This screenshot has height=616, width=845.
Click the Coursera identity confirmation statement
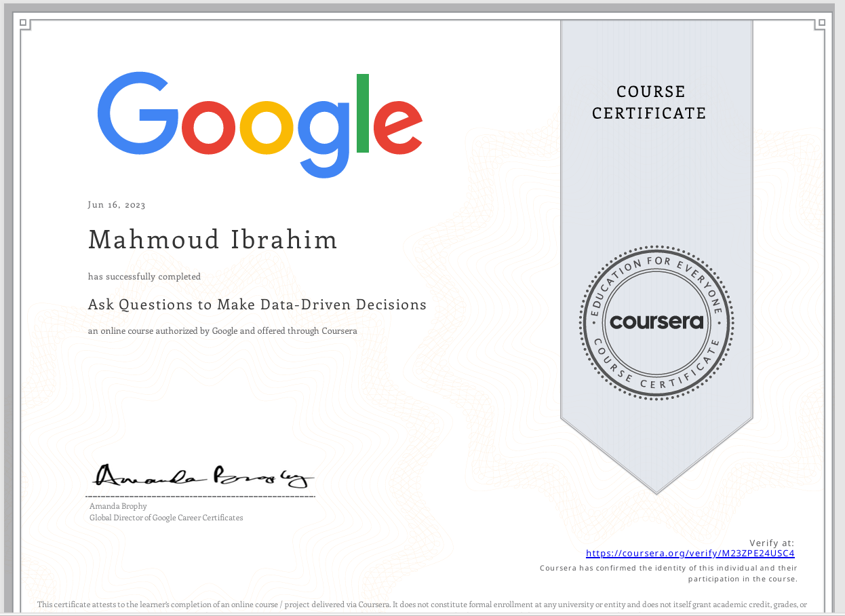click(669, 573)
